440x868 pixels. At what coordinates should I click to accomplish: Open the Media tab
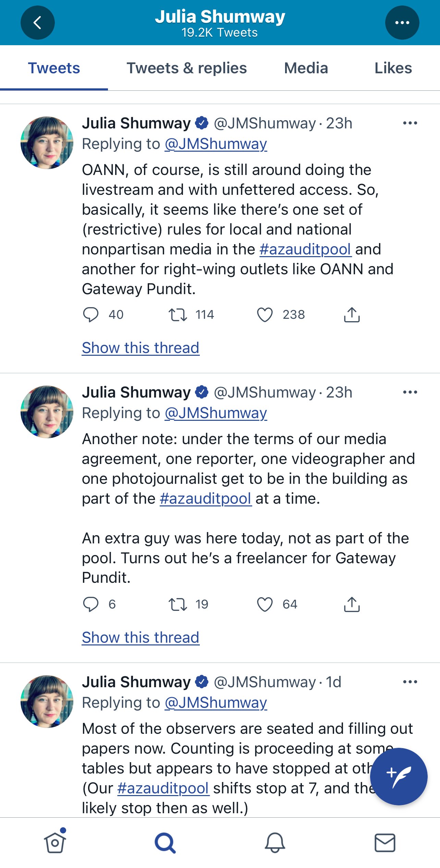pos(306,68)
